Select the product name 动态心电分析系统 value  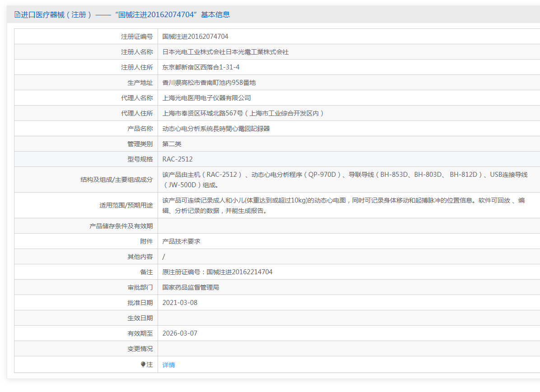pos(216,129)
